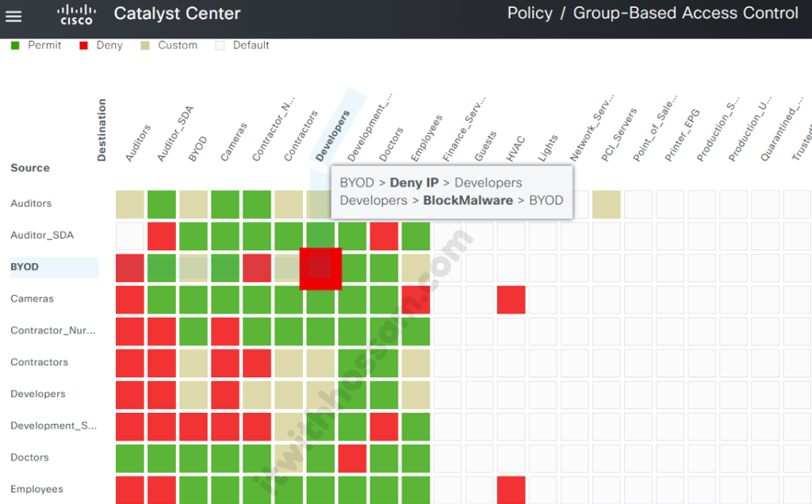Select the PCI_Servers destination column header
Image resolution: width=812 pixels, height=504 pixels.
[619, 135]
